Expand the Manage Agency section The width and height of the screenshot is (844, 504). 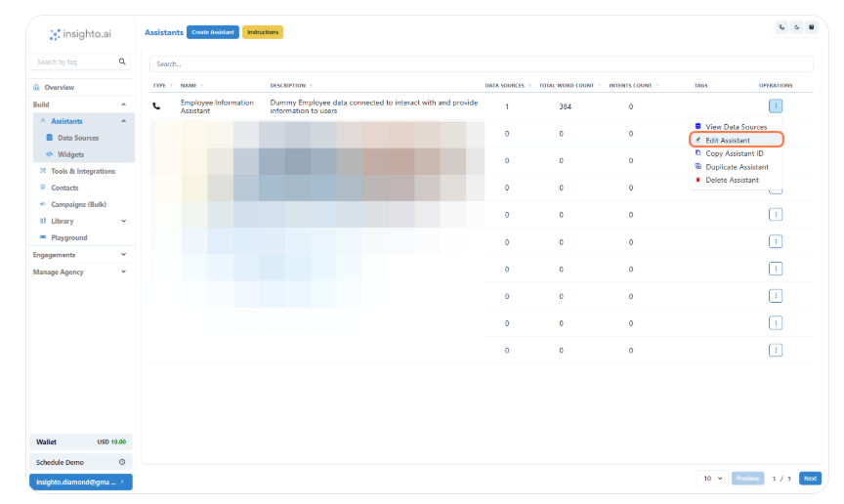click(x=80, y=272)
